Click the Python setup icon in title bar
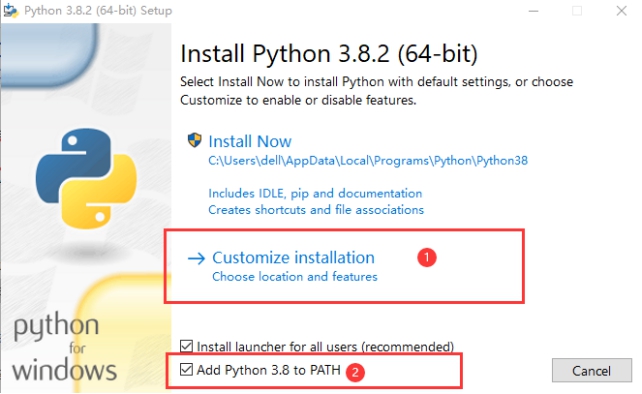Image resolution: width=642 pixels, height=394 pixels. point(10,10)
